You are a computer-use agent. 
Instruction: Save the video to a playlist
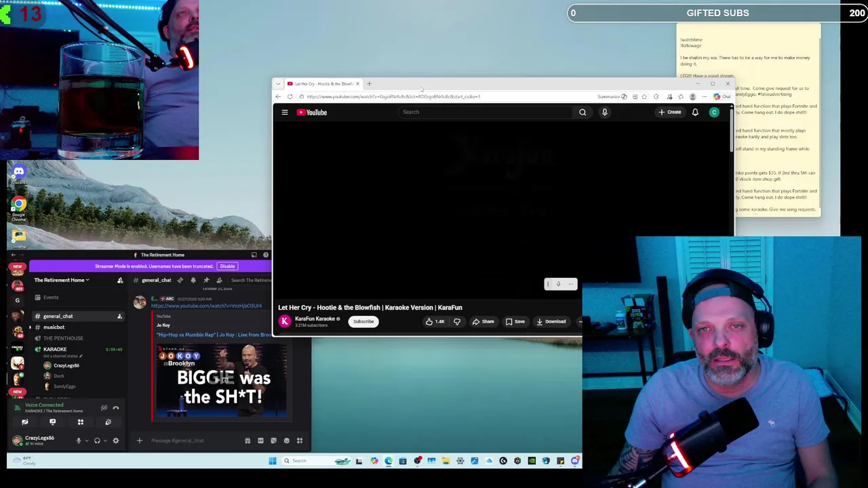(x=515, y=322)
